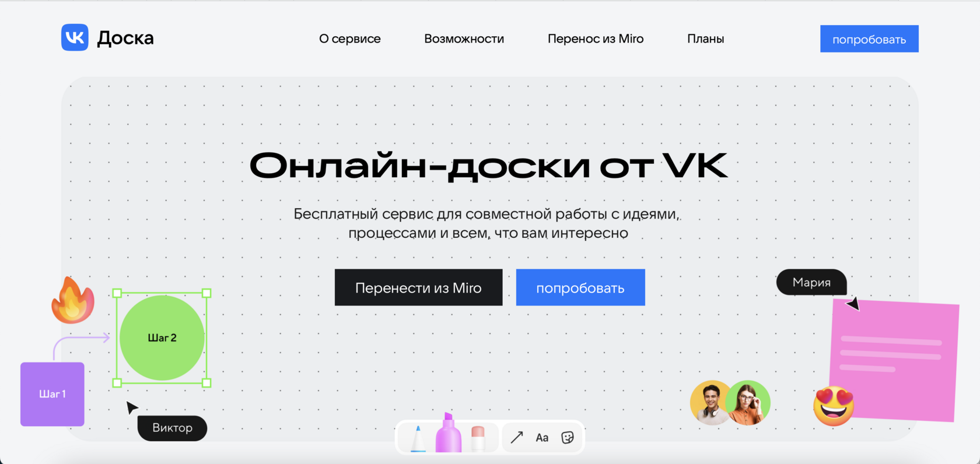Click the "Доска" brand name link
This screenshot has height=464, width=980.
click(x=125, y=38)
